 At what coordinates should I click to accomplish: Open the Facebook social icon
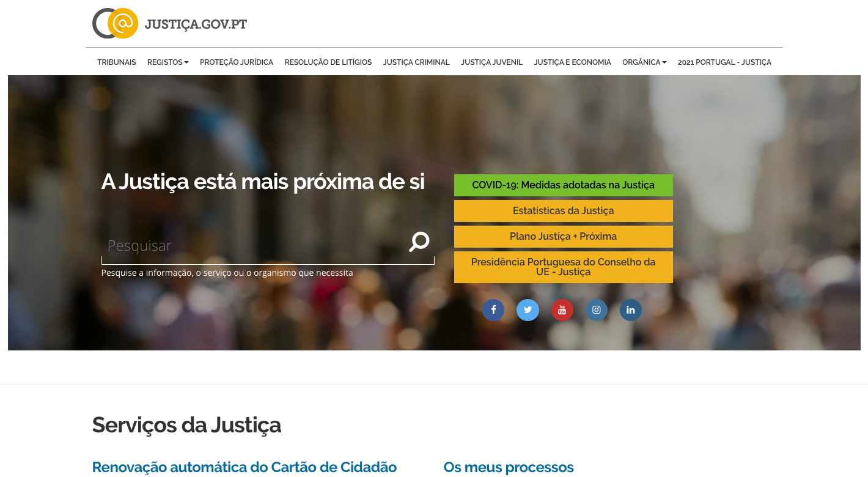coord(493,310)
